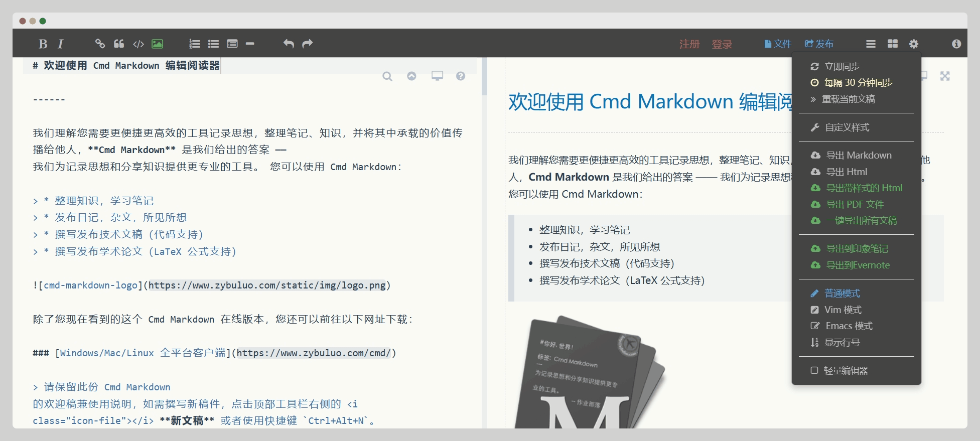Insert an image
Image resolution: width=980 pixels, height=441 pixels.
pos(157,44)
